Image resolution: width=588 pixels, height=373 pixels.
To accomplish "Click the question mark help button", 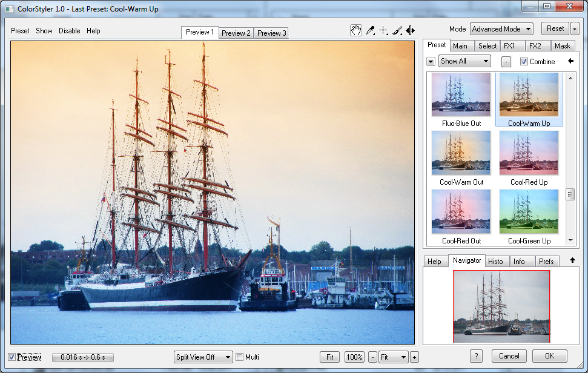I will pyautogui.click(x=477, y=356).
